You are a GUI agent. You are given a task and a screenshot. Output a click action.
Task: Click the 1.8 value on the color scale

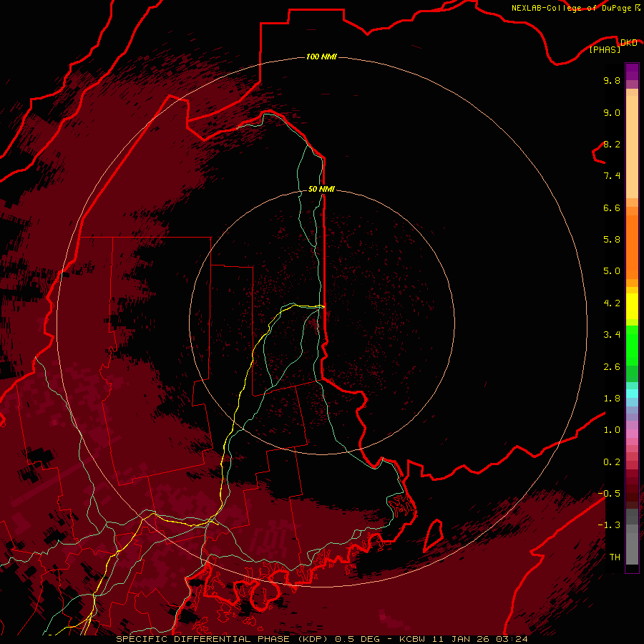612,399
